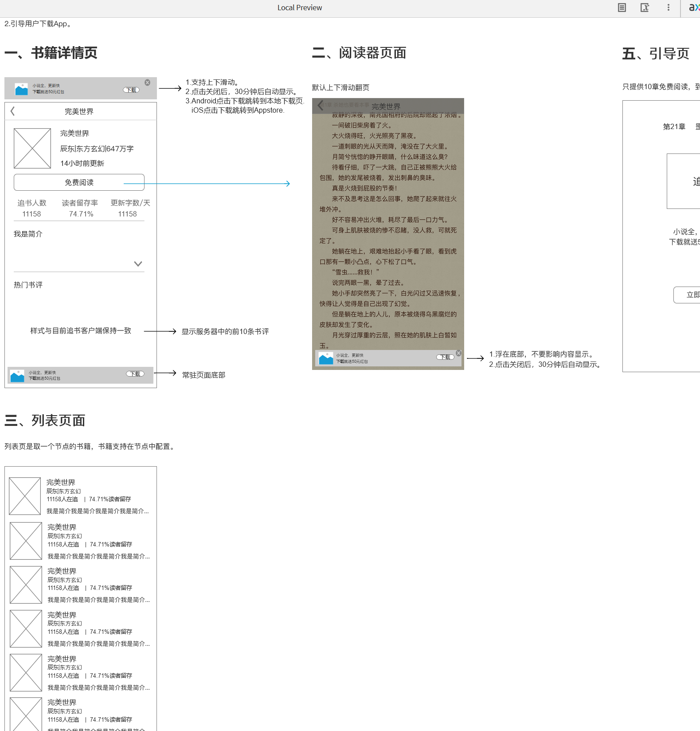Click the blue app image in top banner
Screen dimensions: 700x731
click(21, 89)
